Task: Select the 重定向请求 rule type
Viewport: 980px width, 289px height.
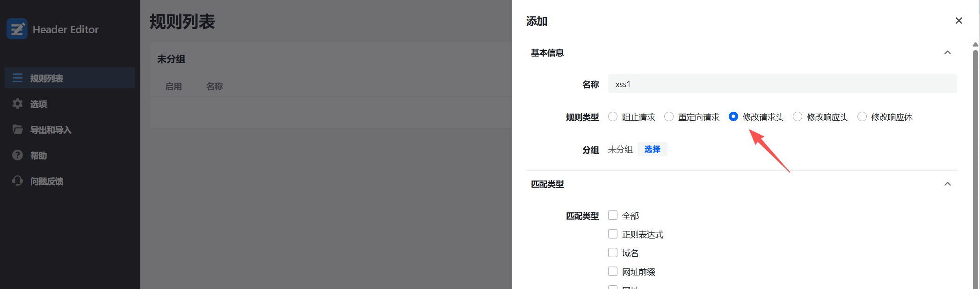Action: [x=669, y=117]
